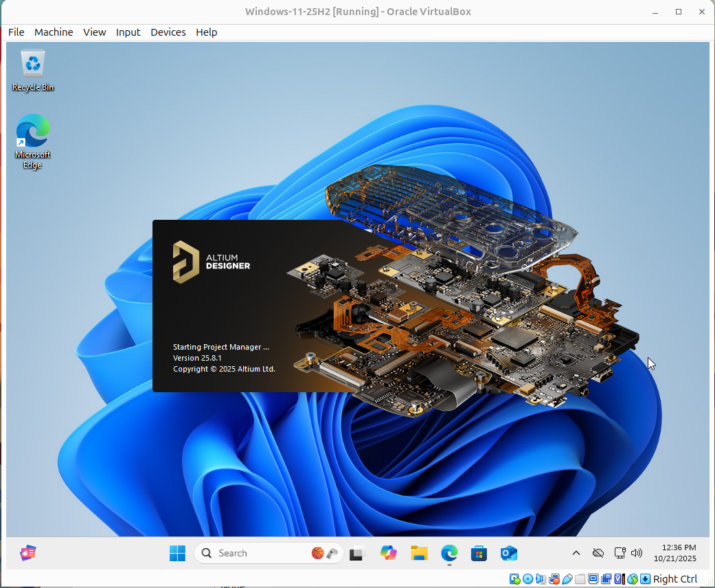
Task: Launch Microsoft Edge from the taskbar
Action: click(449, 553)
